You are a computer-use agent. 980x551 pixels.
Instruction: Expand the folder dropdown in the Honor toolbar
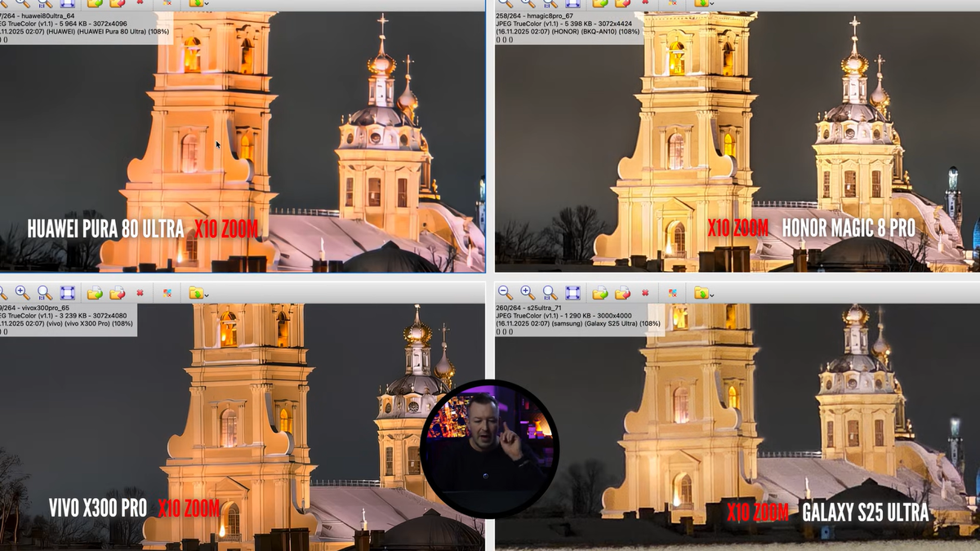(x=711, y=6)
